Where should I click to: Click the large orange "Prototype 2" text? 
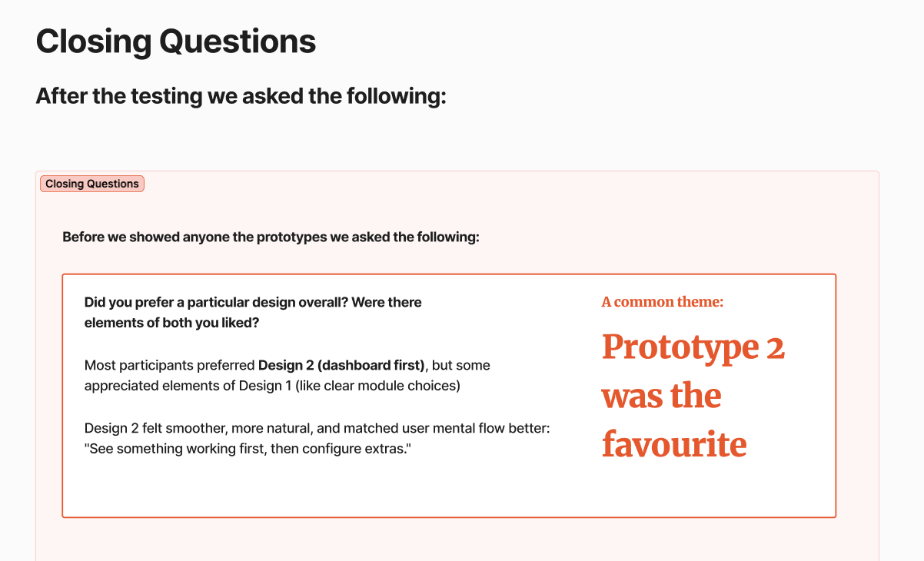[x=693, y=347]
